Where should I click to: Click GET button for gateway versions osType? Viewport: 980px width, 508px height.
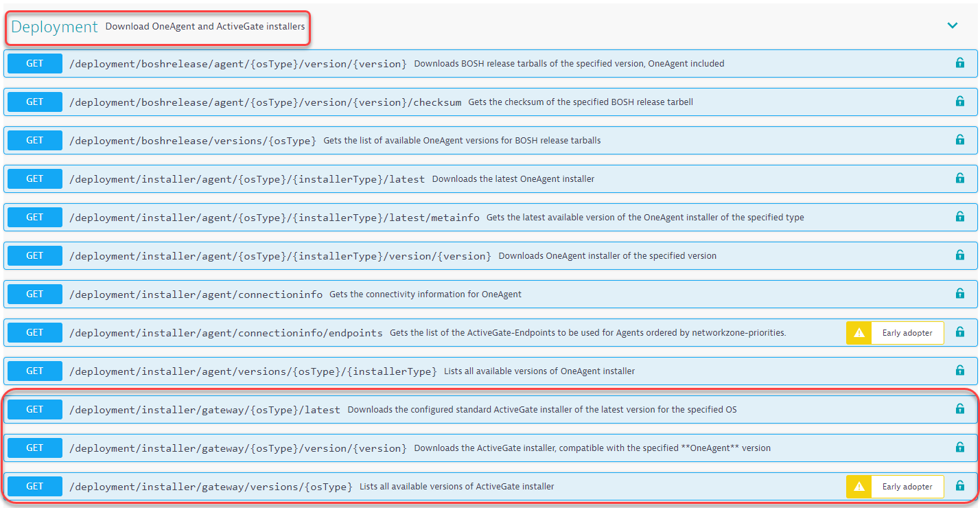35,486
